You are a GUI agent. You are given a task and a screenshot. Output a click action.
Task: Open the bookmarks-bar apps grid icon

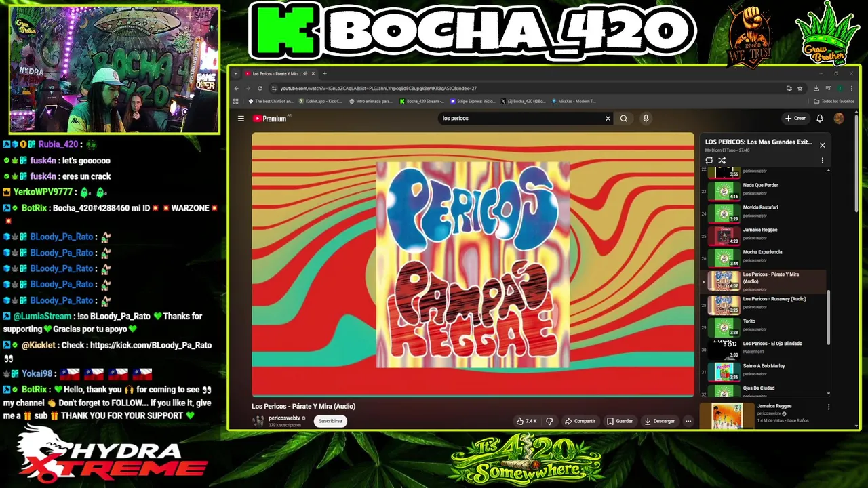pyautogui.click(x=236, y=101)
